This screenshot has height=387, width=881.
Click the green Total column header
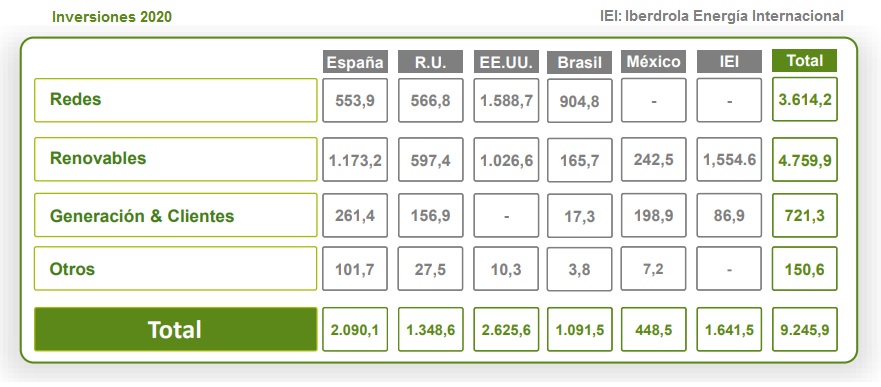point(805,61)
